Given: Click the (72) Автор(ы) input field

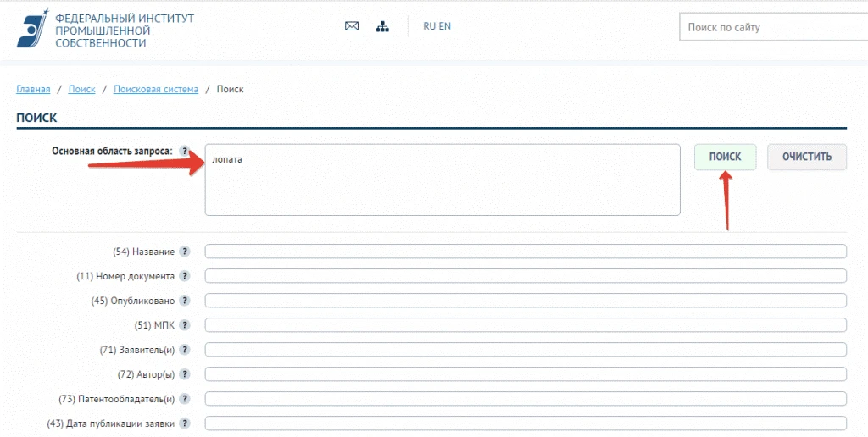Looking at the screenshot, I should click(x=526, y=374).
